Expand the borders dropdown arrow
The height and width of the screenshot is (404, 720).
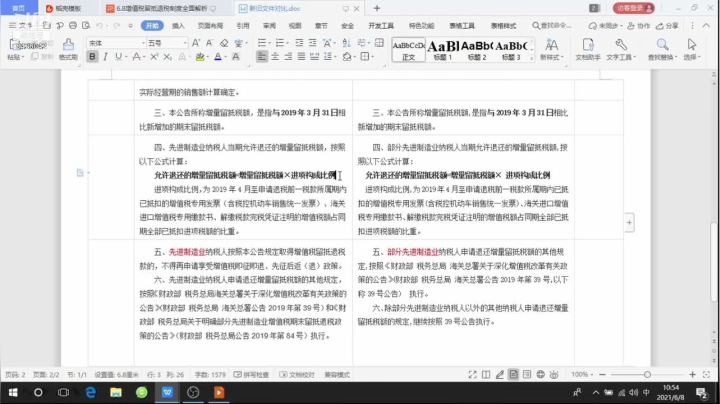pos(372,57)
